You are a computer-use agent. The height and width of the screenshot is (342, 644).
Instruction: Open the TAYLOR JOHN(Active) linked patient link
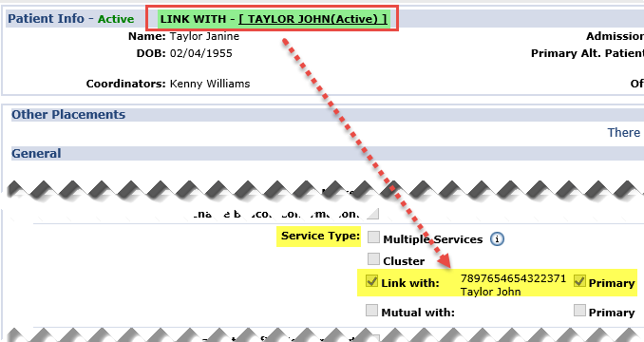[313, 19]
